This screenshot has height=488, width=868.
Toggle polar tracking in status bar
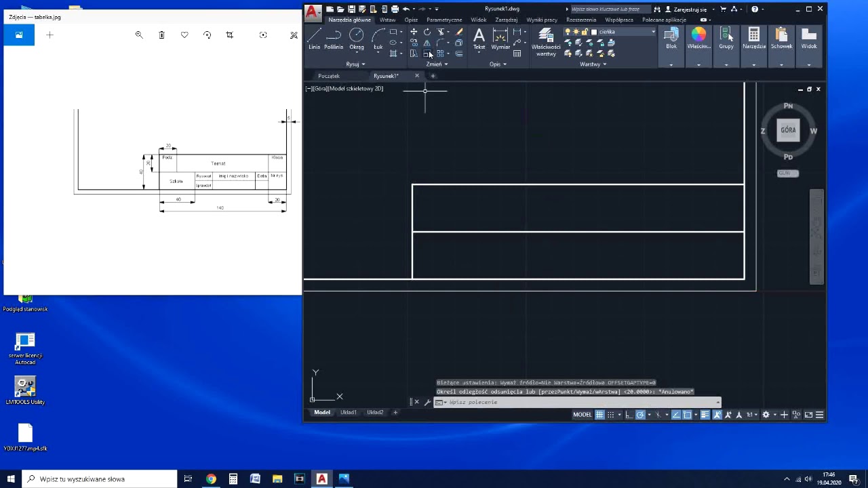640,415
